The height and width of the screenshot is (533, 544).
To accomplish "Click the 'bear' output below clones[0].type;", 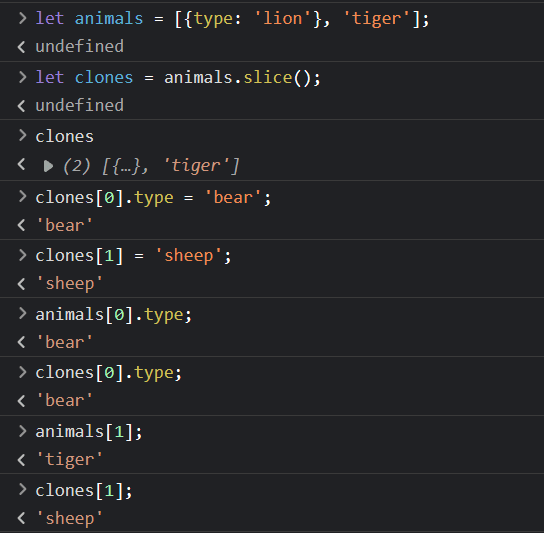I will (65, 401).
